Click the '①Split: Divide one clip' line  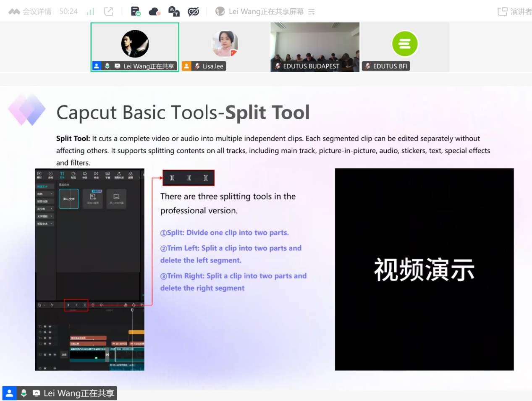pos(225,233)
